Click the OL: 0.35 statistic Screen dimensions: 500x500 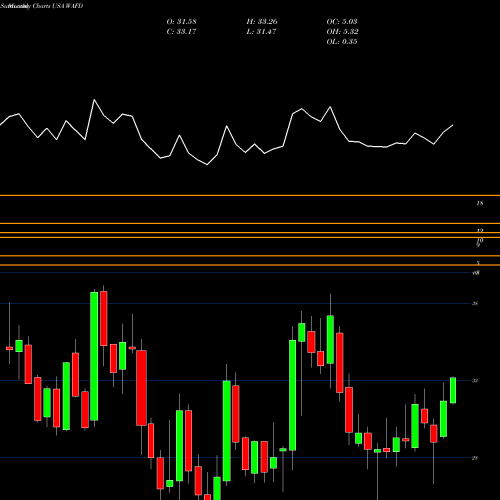(x=342, y=42)
